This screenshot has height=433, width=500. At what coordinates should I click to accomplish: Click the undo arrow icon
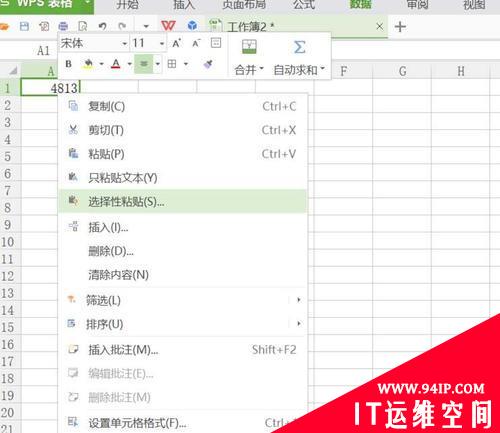[103, 26]
